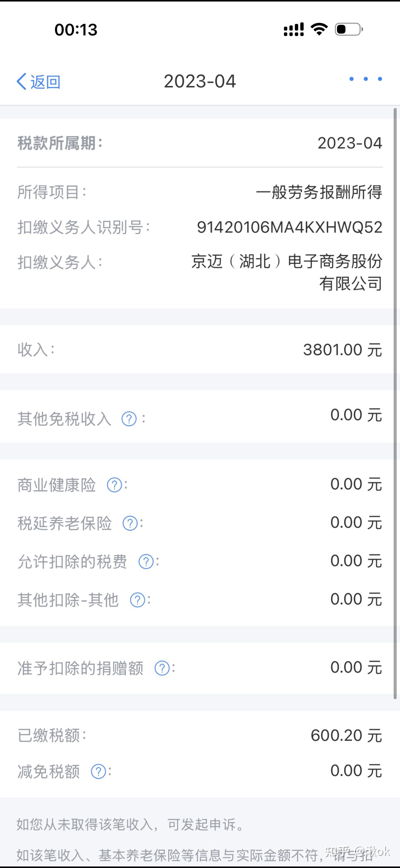The height and width of the screenshot is (868, 400).
Task: Tap the company name 京迈（湖北）电子商务股份有限公司
Action: (x=287, y=272)
